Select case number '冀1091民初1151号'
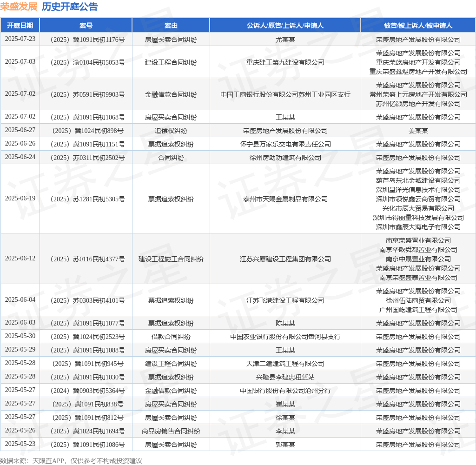476x465 pixels. coord(99,144)
